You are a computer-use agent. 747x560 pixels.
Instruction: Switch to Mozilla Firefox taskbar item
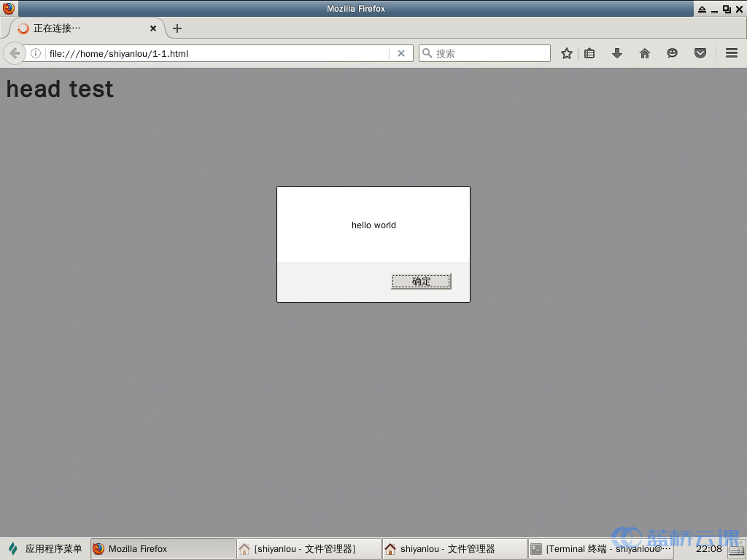[163, 548]
